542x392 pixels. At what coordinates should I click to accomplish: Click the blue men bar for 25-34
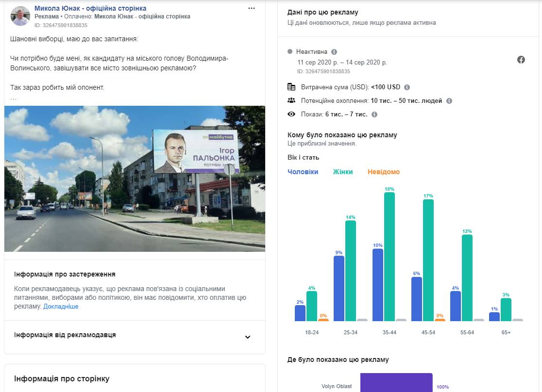coord(339,288)
